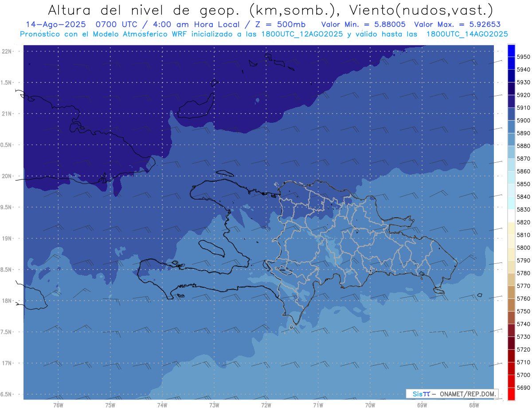The width and height of the screenshot is (532, 411).
Task: Click the 'Z = 500mb' level label
Action: coord(280,24)
